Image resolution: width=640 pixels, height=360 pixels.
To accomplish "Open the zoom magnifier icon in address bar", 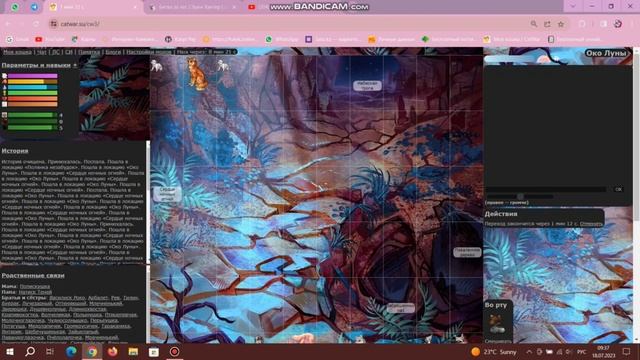I will coord(533,24).
